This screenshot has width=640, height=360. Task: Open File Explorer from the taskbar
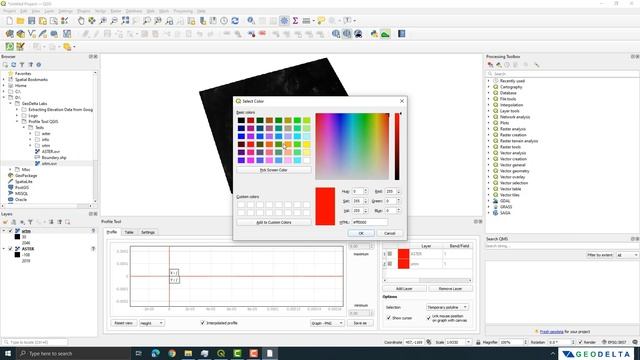tap(188, 353)
